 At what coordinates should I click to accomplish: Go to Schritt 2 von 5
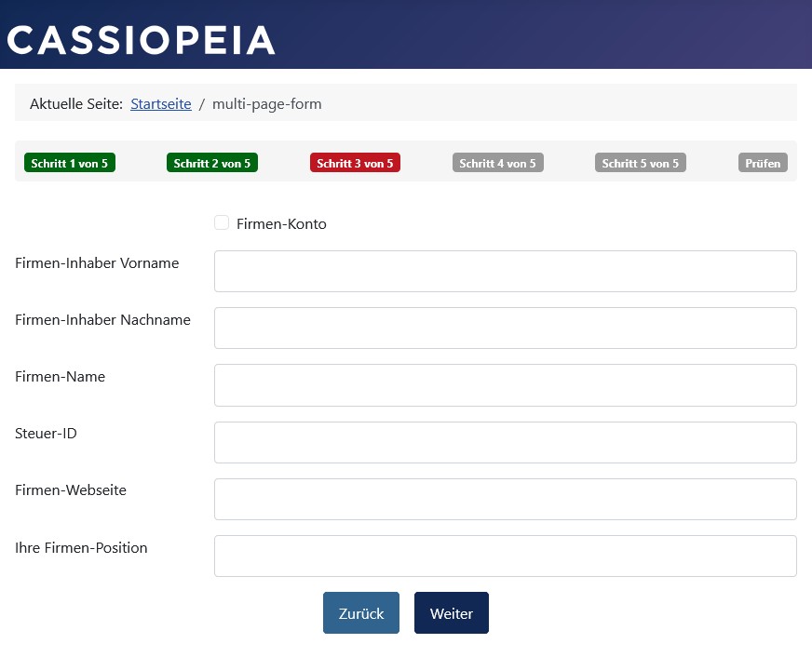(212, 163)
